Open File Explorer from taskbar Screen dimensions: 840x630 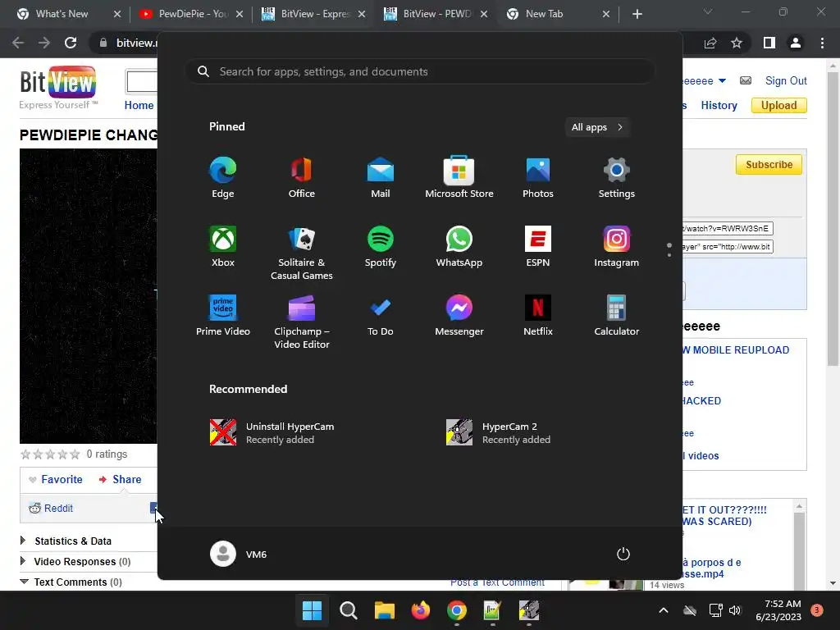pos(384,610)
